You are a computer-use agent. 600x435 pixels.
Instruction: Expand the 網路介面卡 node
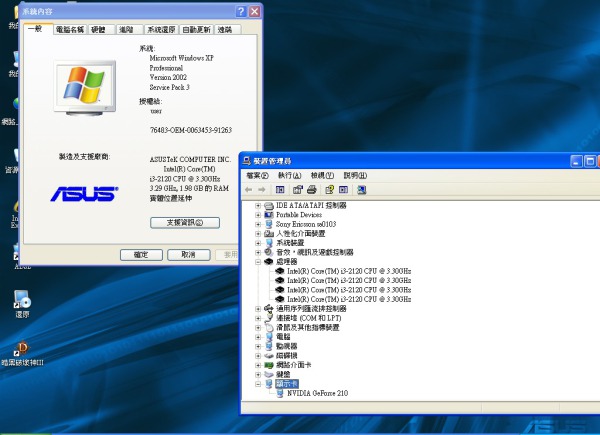click(258, 365)
